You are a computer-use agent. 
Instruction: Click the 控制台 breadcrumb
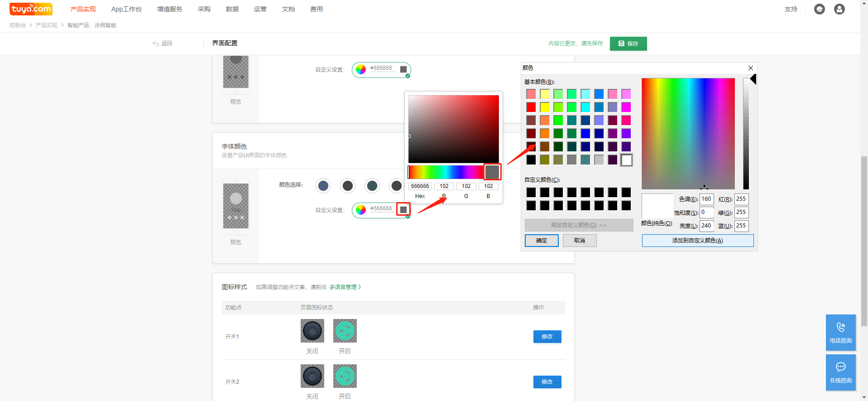click(x=18, y=25)
